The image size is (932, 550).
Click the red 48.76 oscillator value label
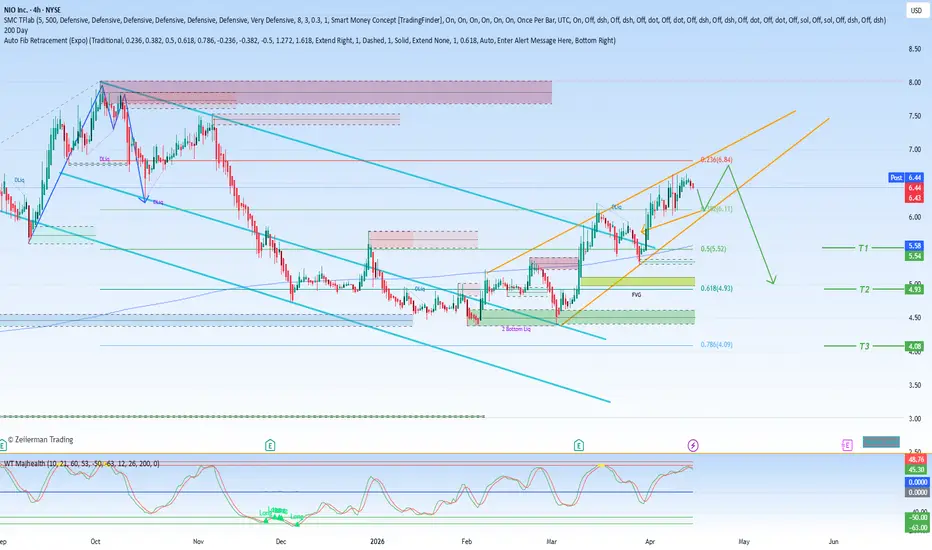[916, 460]
